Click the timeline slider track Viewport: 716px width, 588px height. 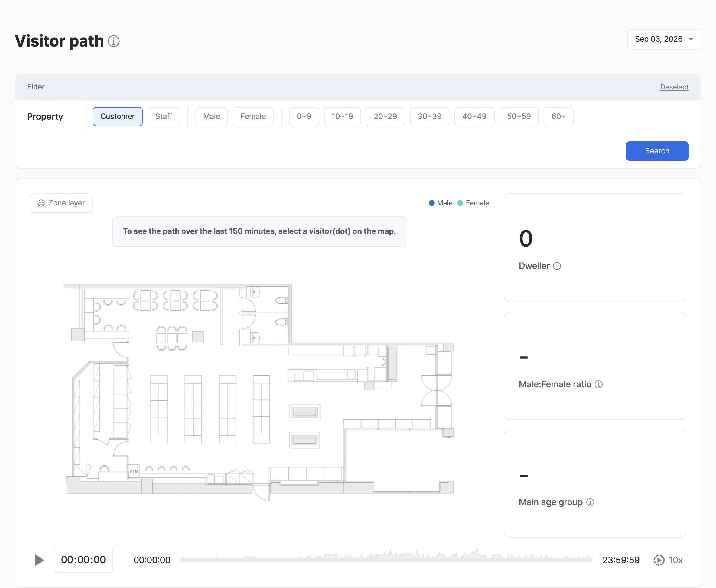386,560
